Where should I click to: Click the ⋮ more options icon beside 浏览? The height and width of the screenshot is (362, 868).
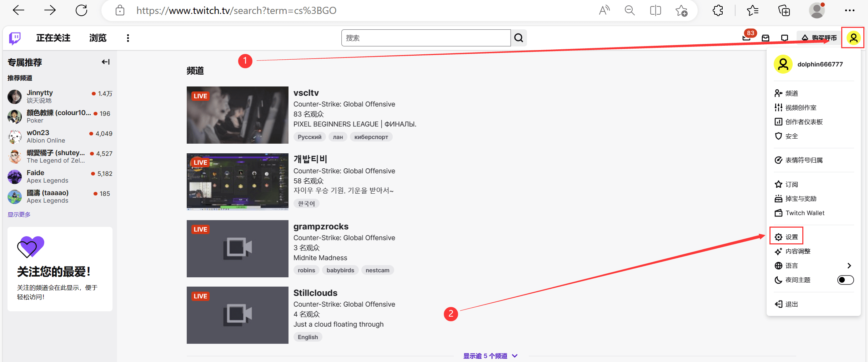127,38
